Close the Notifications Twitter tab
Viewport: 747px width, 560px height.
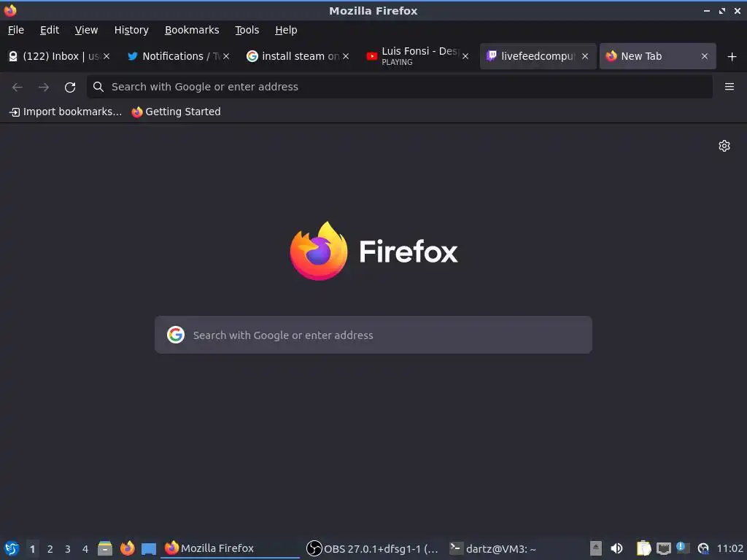(x=226, y=56)
